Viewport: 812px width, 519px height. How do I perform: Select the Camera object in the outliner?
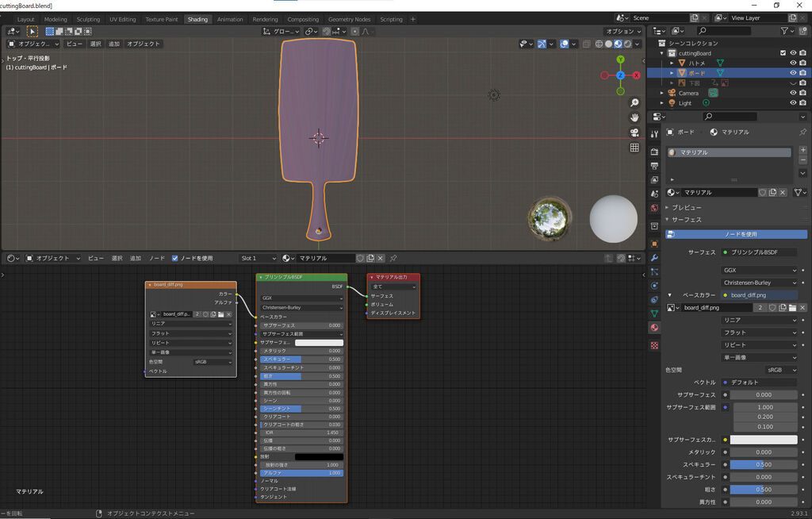point(688,93)
